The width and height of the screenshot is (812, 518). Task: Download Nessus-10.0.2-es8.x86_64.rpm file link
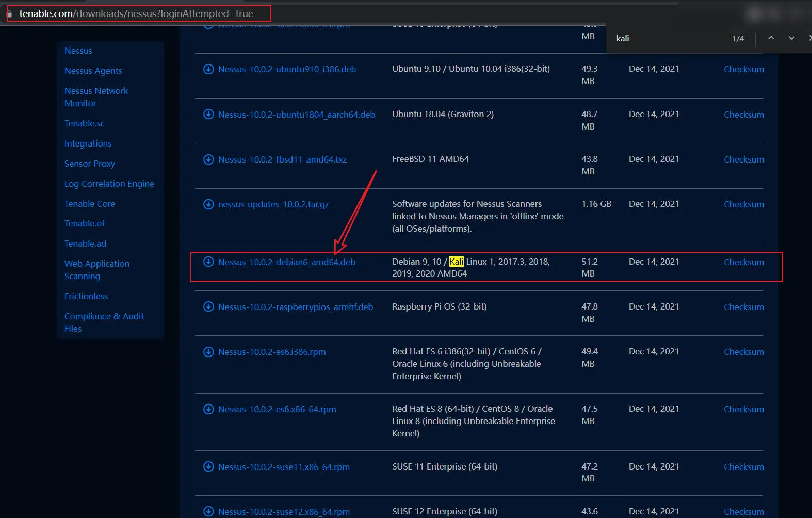pyautogui.click(x=277, y=409)
